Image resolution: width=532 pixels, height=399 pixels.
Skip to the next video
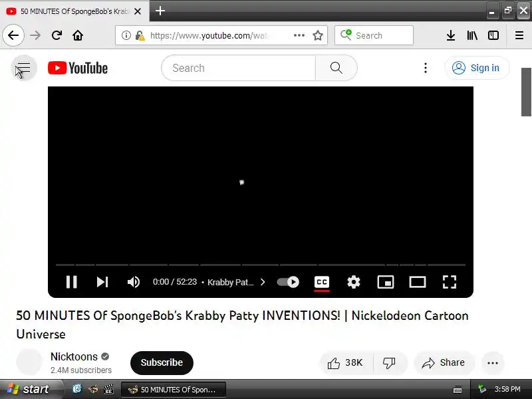(102, 282)
